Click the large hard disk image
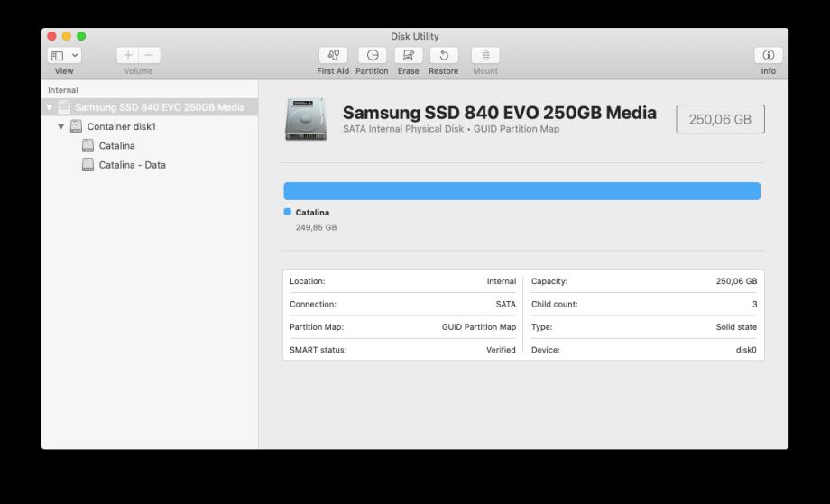Image resolution: width=830 pixels, height=504 pixels. coord(306,119)
